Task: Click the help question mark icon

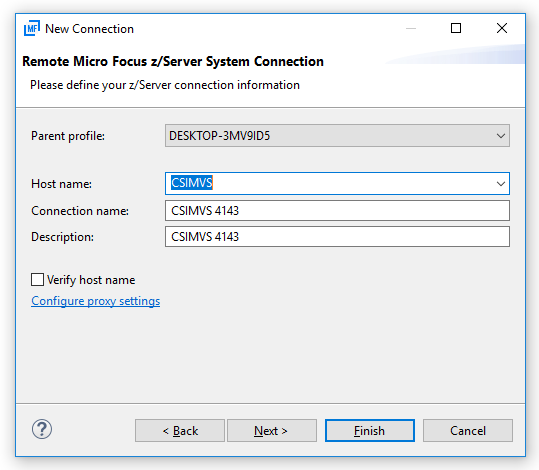Action: click(42, 429)
